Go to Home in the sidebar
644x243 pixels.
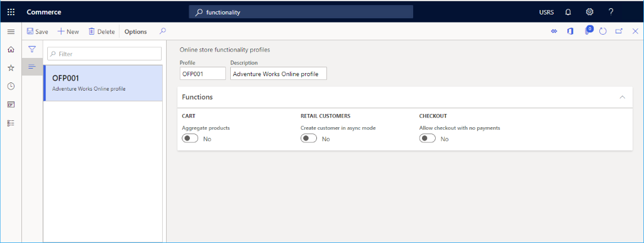11,50
